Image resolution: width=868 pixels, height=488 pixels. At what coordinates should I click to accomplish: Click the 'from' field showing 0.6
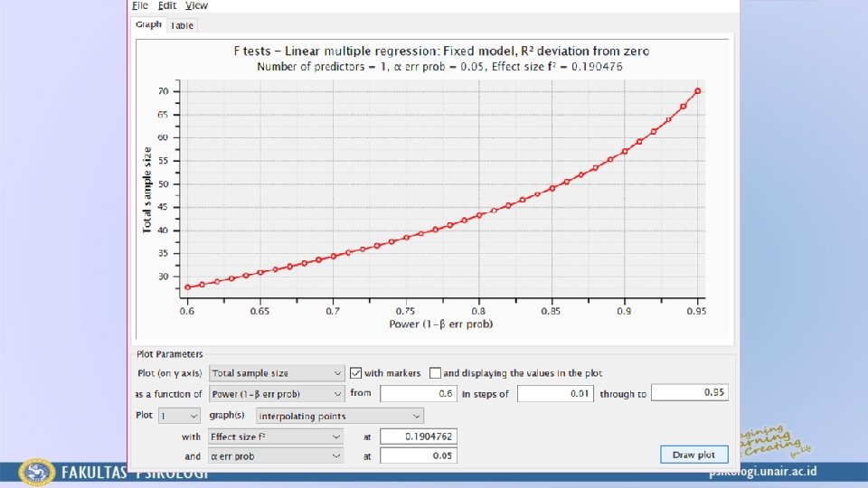pos(419,393)
